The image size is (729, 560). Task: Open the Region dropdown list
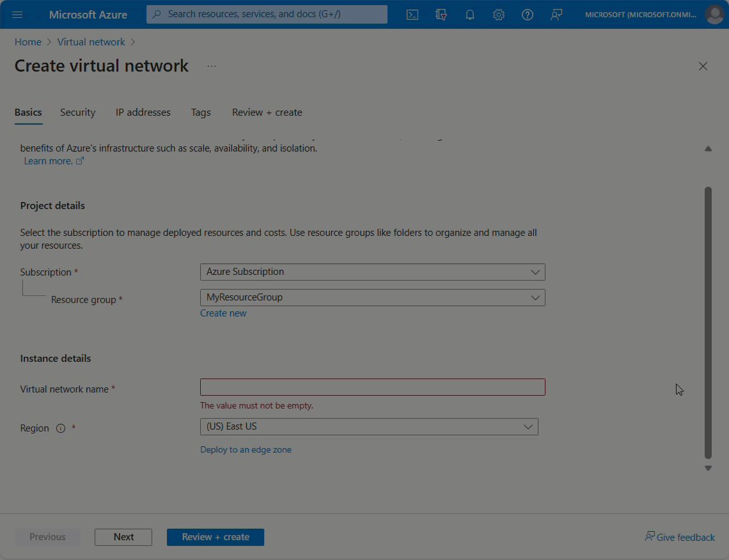pyautogui.click(x=369, y=426)
